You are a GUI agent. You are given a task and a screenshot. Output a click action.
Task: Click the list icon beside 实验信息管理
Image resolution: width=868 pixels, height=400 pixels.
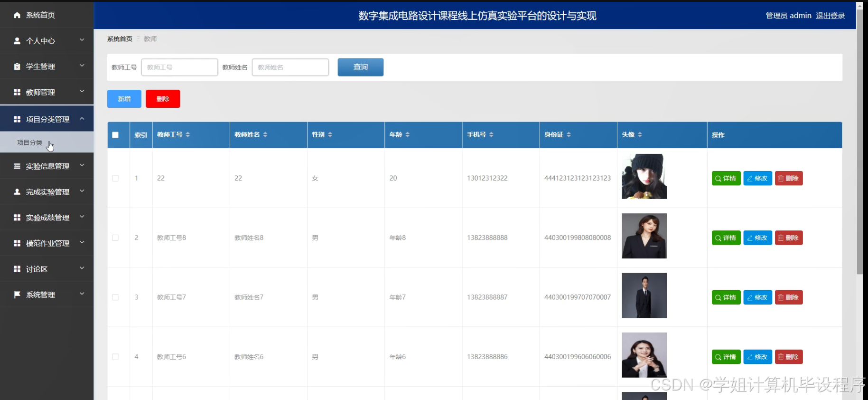click(x=17, y=166)
